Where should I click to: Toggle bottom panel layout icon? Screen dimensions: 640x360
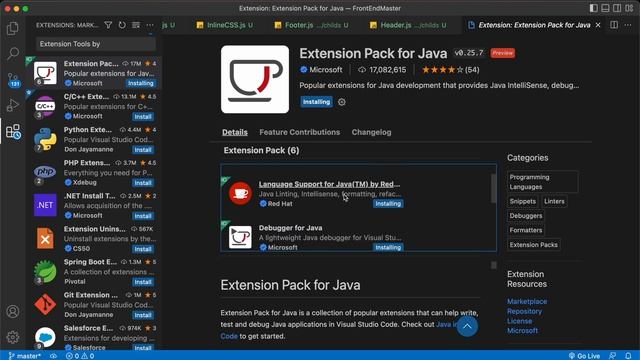605,8
